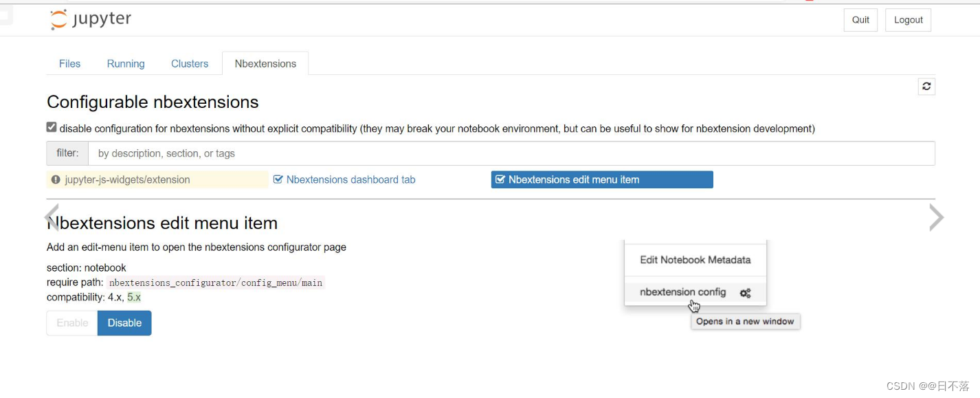
Task: Choose Edit Notebook Metadata from the menu
Action: point(695,260)
